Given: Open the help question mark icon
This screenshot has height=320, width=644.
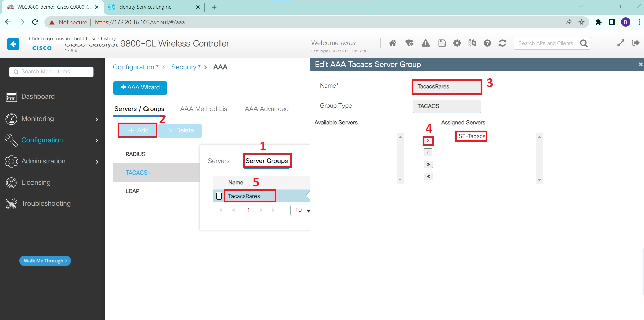Looking at the screenshot, I should pos(487,43).
